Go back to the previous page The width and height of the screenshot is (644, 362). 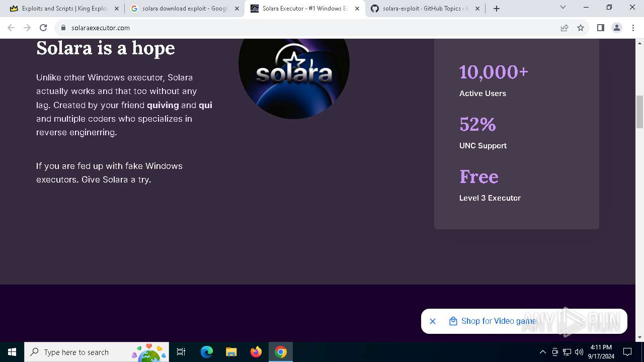point(11,28)
